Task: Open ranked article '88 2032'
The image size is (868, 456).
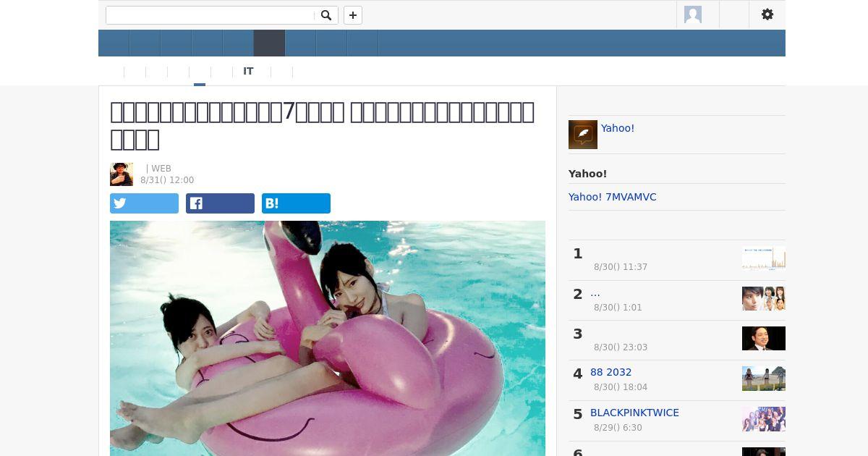Action: [611, 372]
